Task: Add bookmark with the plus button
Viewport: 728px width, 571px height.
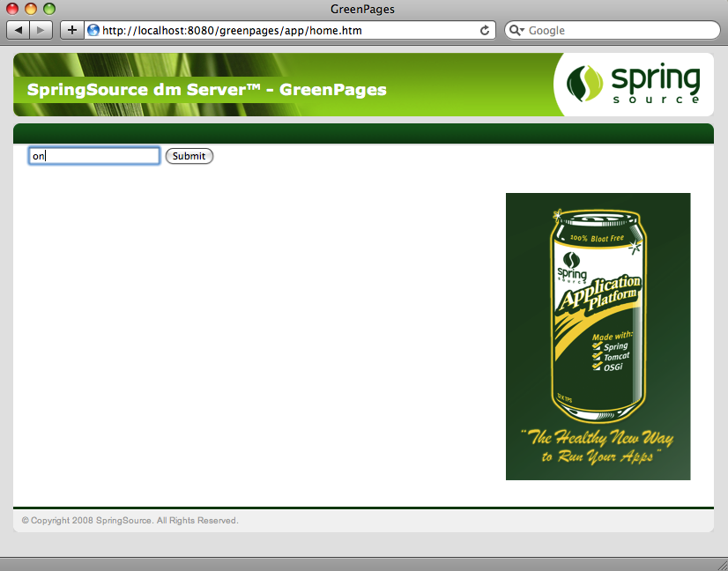Action: [72, 30]
